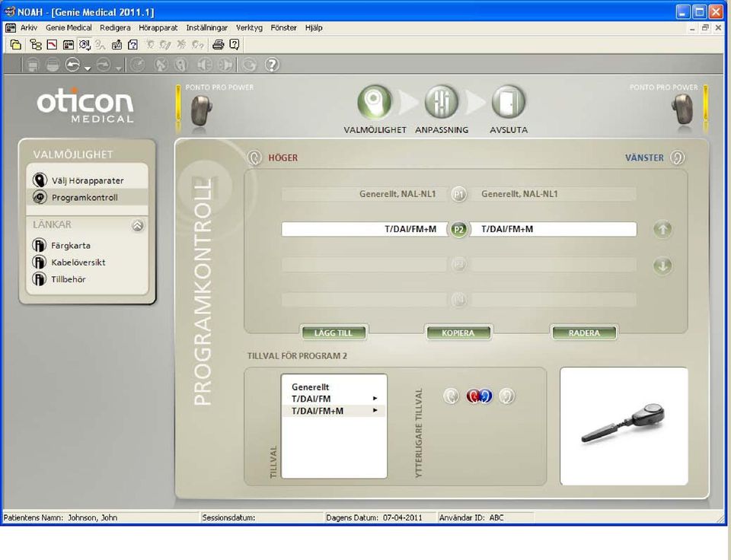This screenshot has height=560, width=731.
Task: Open the Arkiv menu
Action: [x=29, y=28]
